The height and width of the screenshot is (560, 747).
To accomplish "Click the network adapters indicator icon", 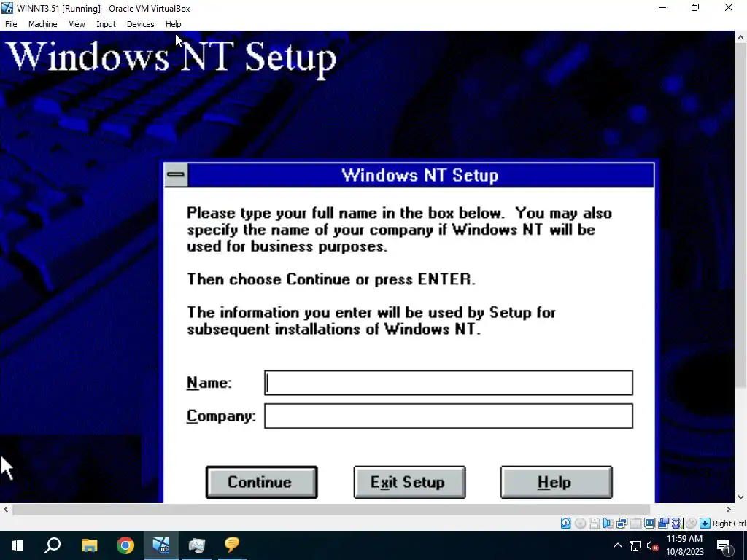I will [622, 524].
